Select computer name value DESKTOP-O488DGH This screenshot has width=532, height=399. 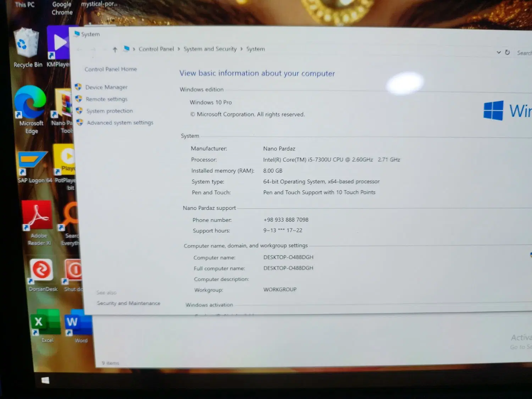(288, 257)
